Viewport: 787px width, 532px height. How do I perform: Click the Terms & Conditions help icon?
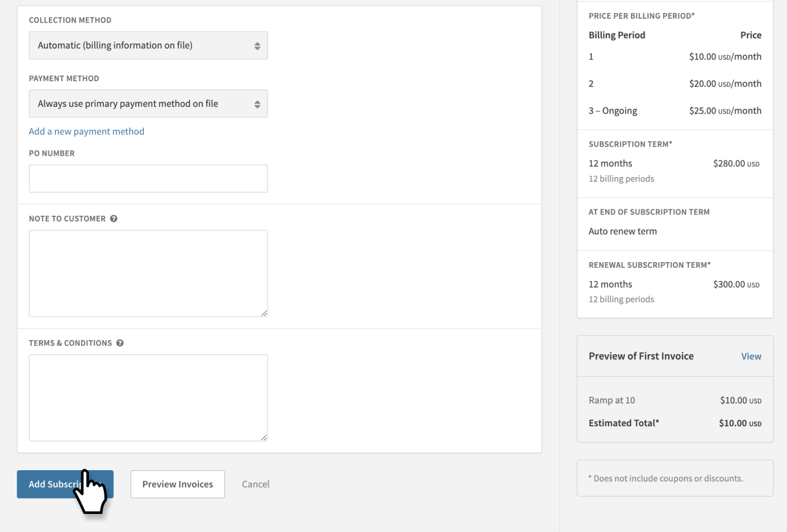pyautogui.click(x=120, y=343)
